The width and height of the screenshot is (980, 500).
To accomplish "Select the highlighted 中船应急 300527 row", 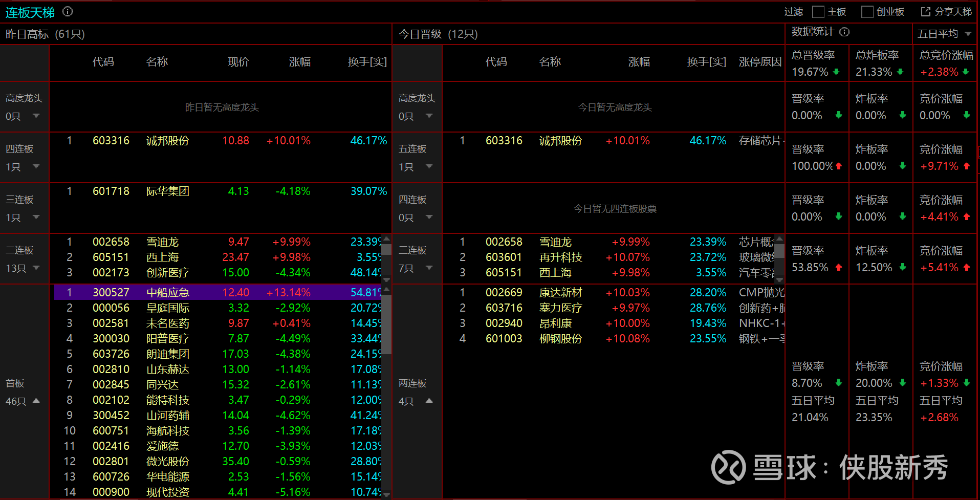I will pyautogui.click(x=218, y=292).
